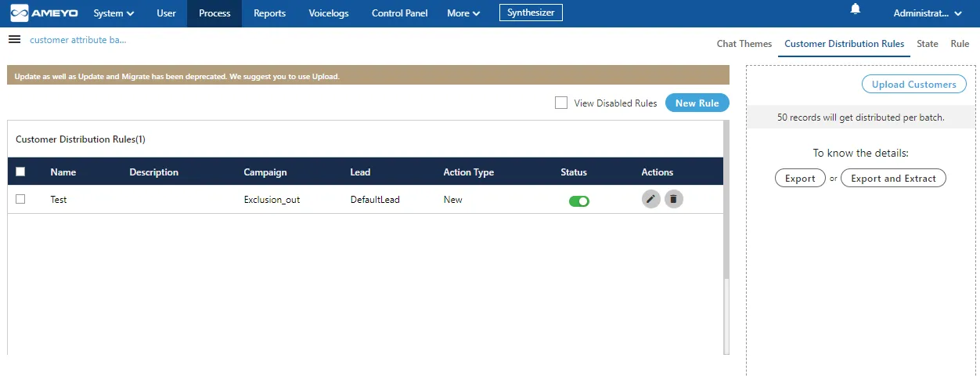The image size is (980, 376).
Task: Click the Description column header
Action: pyautogui.click(x=153, y=172)
